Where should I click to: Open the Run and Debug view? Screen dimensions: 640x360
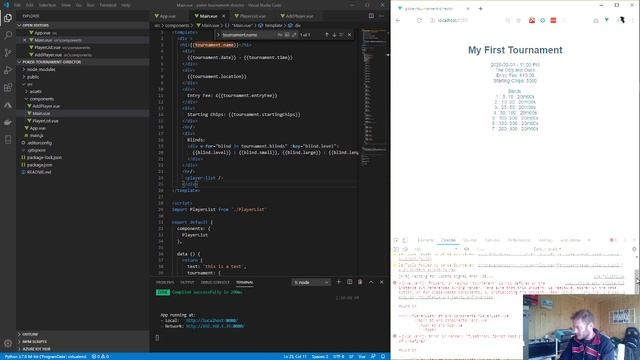(8, 70)
